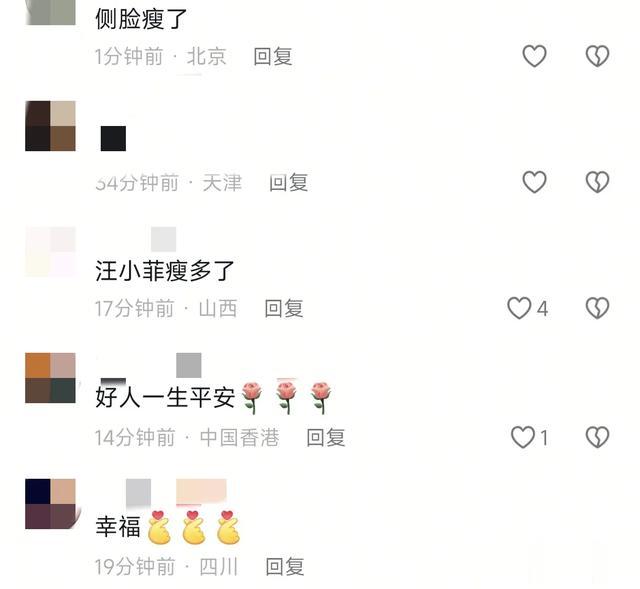Image resolution: width=640 pixels, height=589 pixels.
Task: Reply to the 侧脸瘦了 comment
Action: [x=273, y=56]
